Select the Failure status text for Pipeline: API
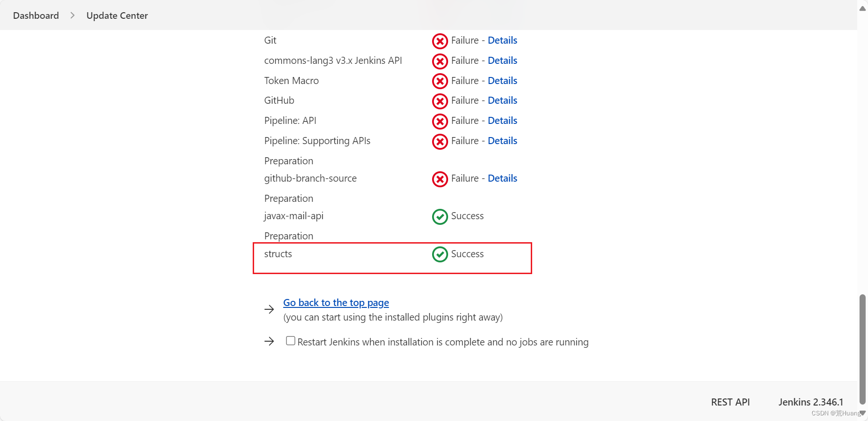The width and height of the screenshot is (868, 421). click(x=465, y=121)
